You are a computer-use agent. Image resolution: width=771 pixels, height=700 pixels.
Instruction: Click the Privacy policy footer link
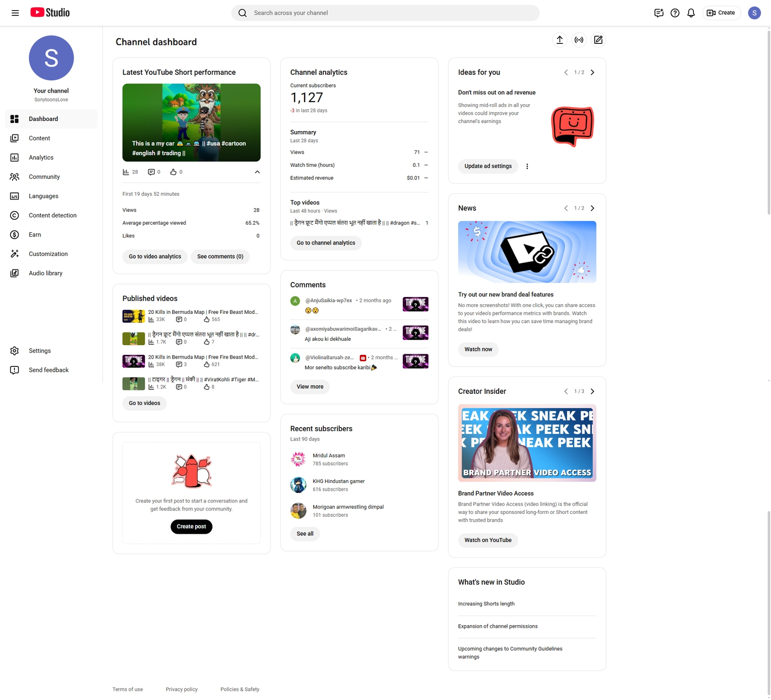tap(182, 689)
